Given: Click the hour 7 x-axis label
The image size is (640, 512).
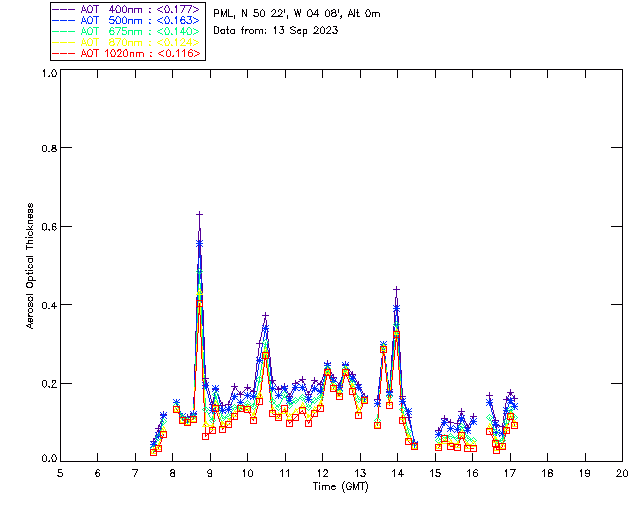Looking at the screenshot, I should pyautogui.click(x=135, y=473).
